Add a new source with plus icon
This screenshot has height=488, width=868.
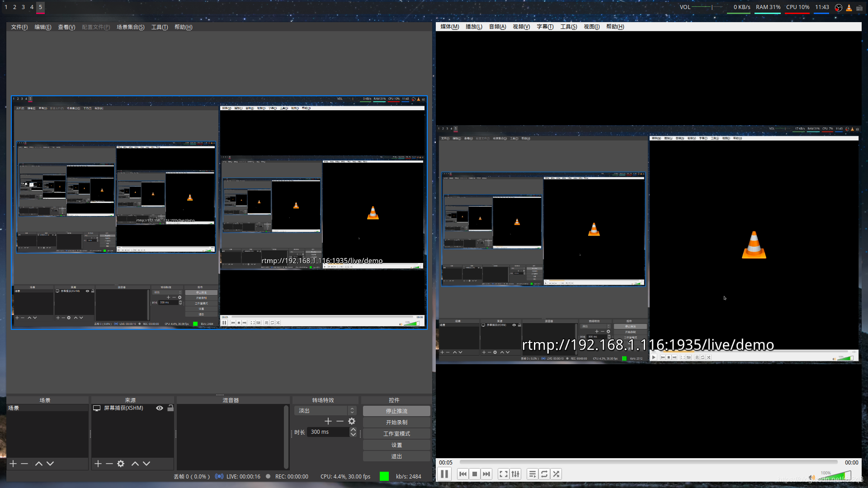click(98, 464)
